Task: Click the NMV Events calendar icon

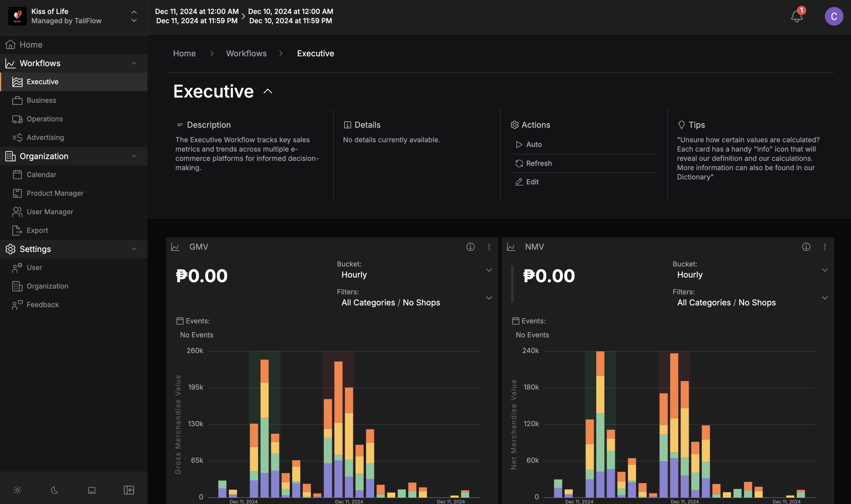Action: [515, 321]
